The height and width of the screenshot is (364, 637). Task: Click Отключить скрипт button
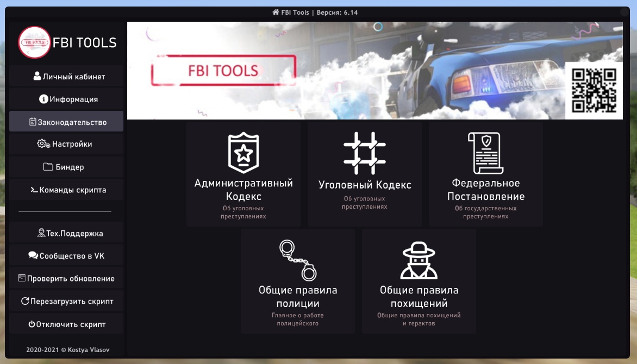[66, 324]
